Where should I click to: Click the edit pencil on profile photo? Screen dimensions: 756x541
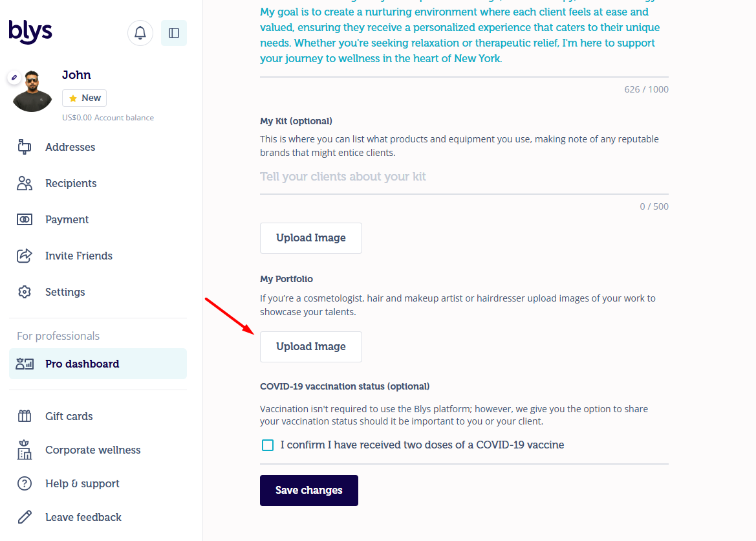click(14, 77)
